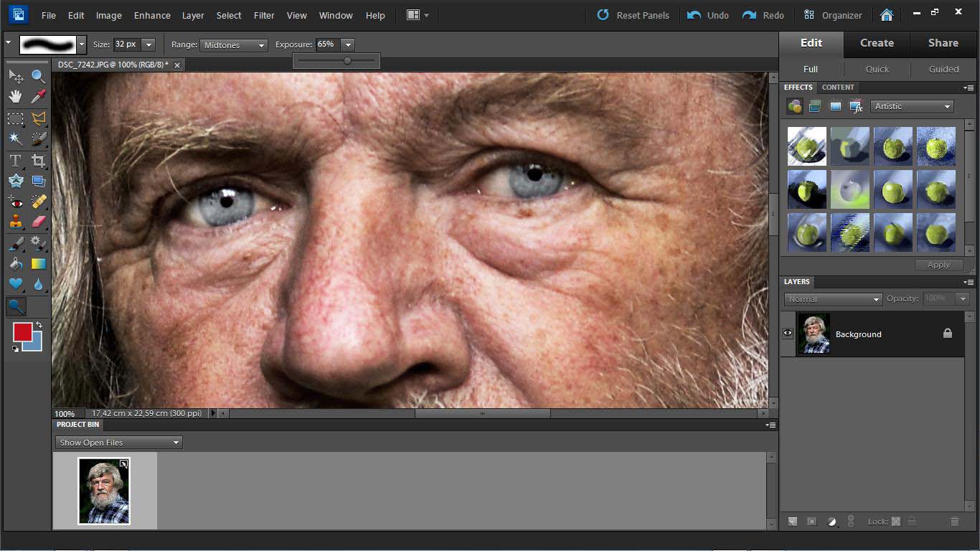Image resolution: width=980 pixels, height=551 pixels.
Task: Open the Enhance menu
Action: click(152, 15)
